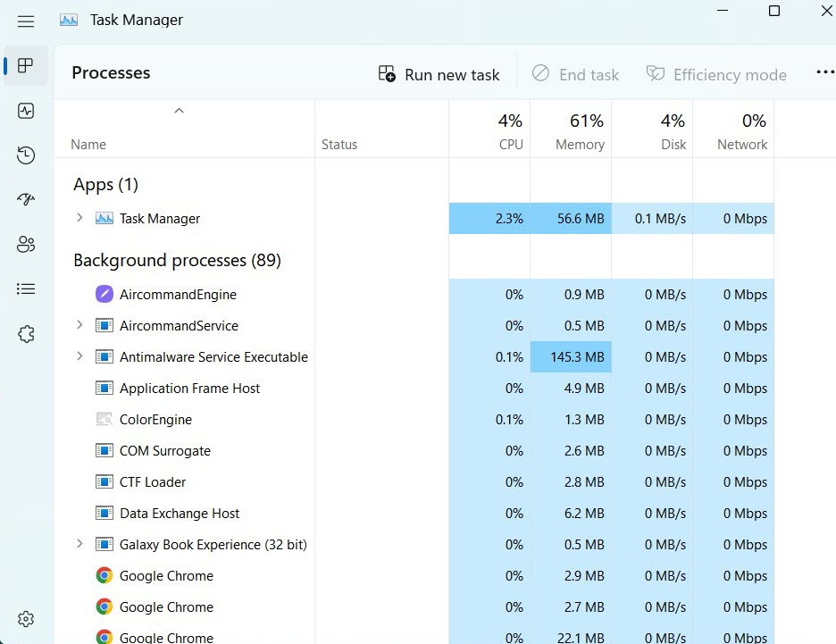The height and width of the screenshot is (644, 836).
Task: Maximize the Task Manager window
Action: [x=774, y=11]
